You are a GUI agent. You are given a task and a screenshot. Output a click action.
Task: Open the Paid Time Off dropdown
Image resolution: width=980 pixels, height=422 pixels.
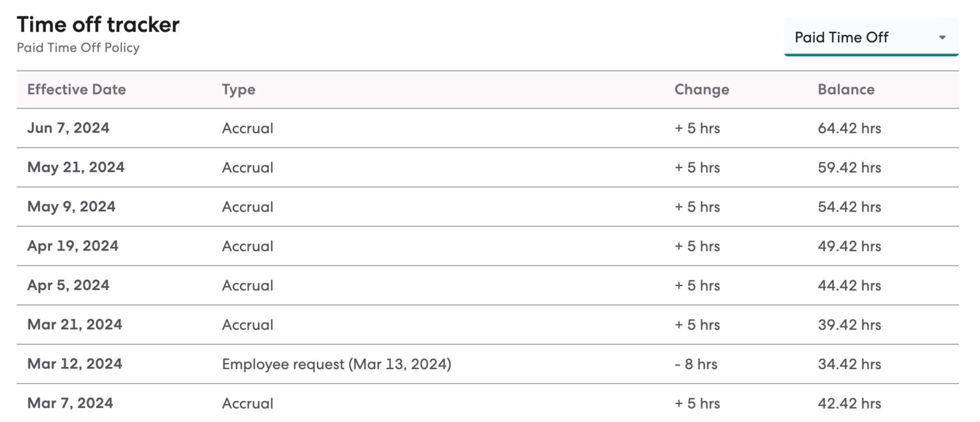[x=870, y=38]
